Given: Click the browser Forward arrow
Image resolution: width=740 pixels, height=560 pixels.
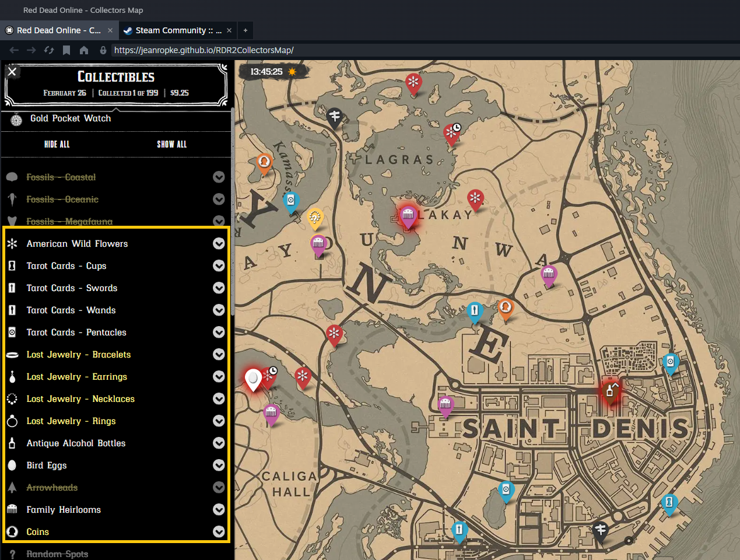Looking at the screenshot, I should [31, 50].
